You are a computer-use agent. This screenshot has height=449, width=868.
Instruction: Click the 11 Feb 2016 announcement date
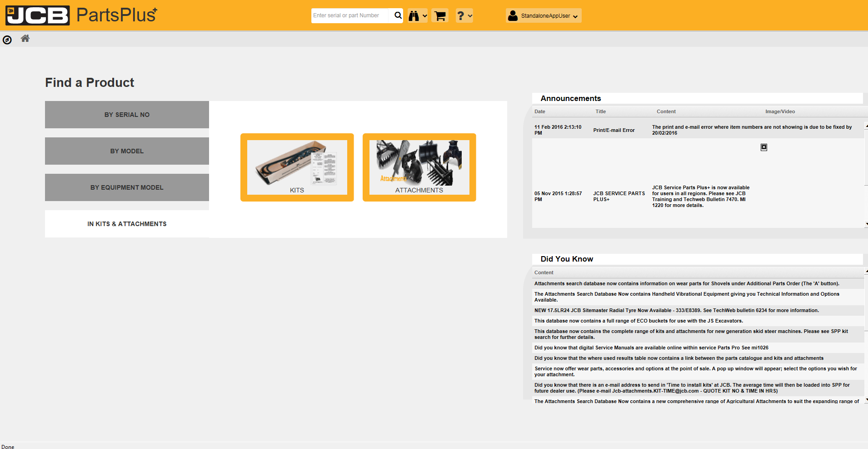558,130
